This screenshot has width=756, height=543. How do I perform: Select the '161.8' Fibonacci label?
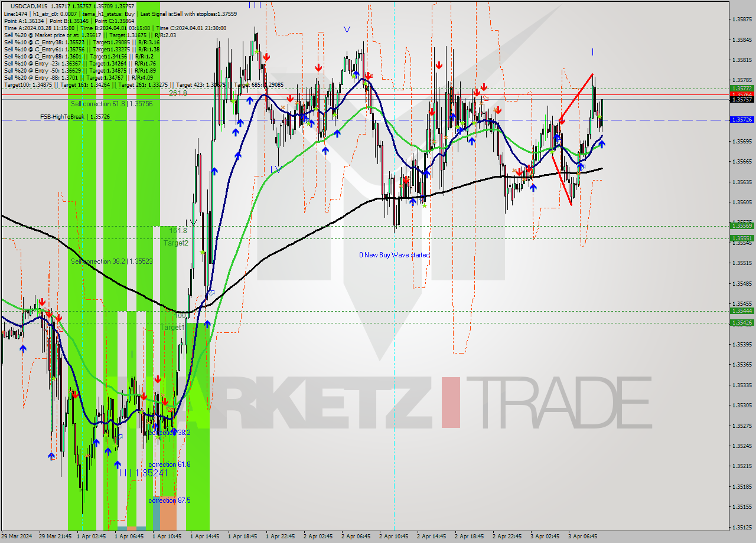click(178, 231)
